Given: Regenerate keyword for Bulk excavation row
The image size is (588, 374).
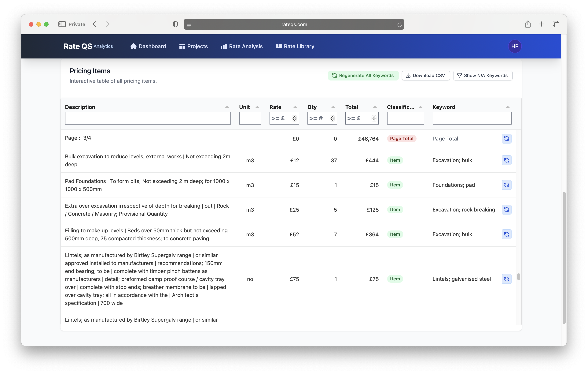Looking at the screenshot, I should 506,160.
